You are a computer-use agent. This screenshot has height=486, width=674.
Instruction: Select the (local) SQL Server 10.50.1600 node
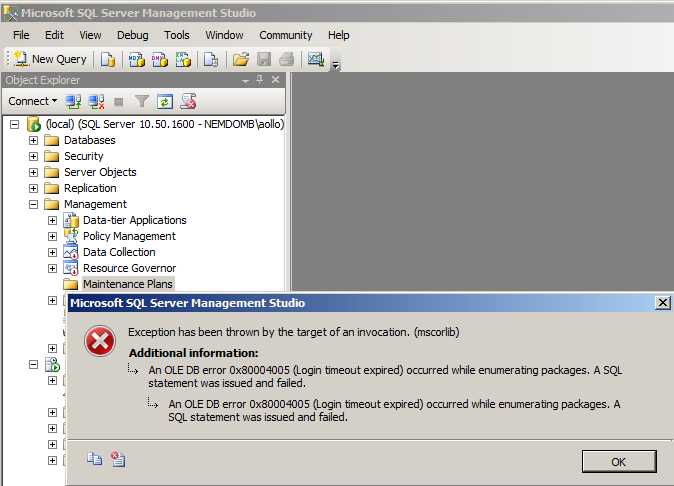pyautogui.click(x=165, y=124)
